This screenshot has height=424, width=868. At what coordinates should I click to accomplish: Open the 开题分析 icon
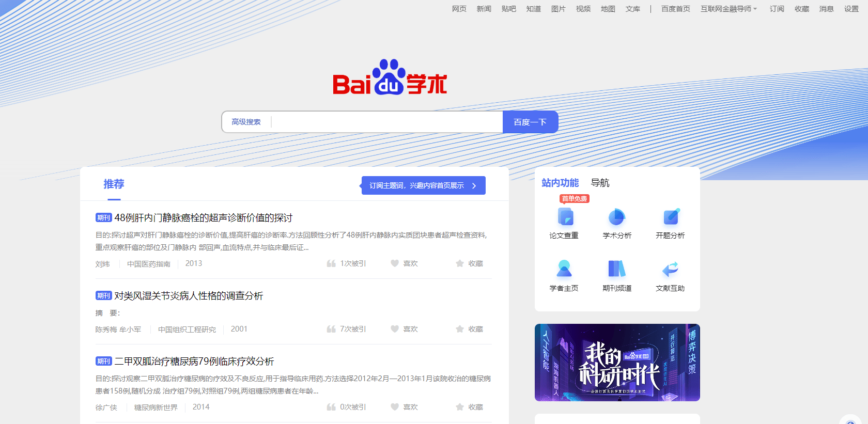tap(671, 217)
